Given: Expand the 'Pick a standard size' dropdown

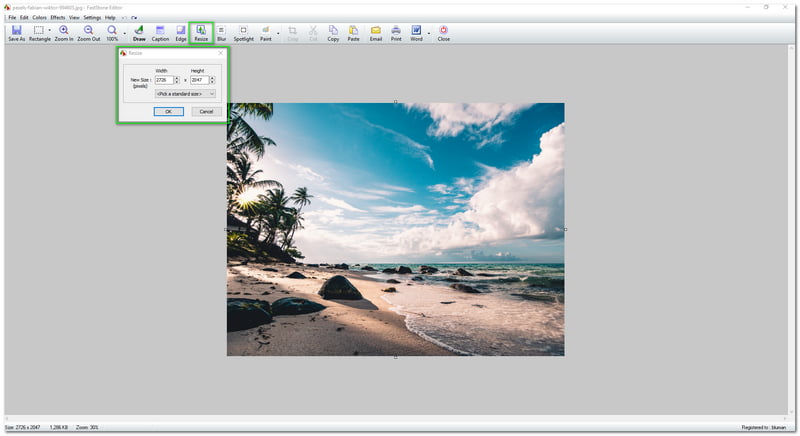Looking at the screenshot, I should point(185,94).
